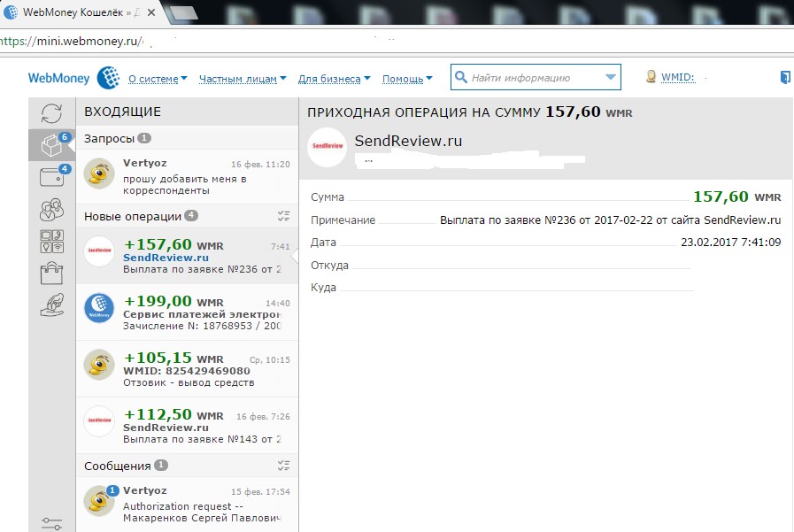Close the WebMoney Кошелёк browser tab
Image resolution: width=794 pixels, height=532 pixels.
click(x=151, y=12)
